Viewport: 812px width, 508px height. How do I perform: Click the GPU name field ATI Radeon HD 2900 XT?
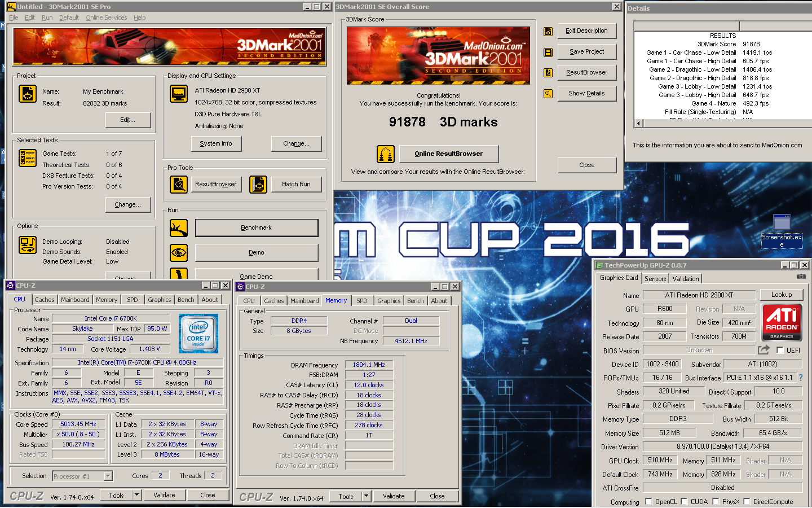(699, 295)
